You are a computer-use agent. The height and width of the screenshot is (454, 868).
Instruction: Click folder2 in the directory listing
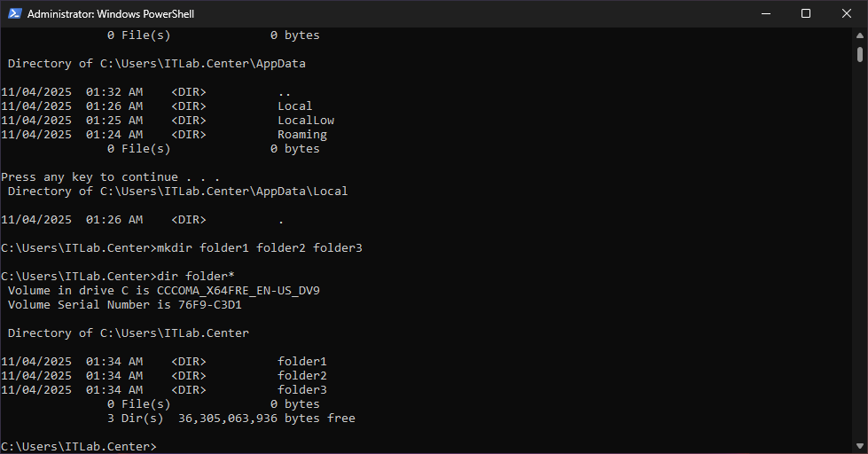(x=301, y=376)
